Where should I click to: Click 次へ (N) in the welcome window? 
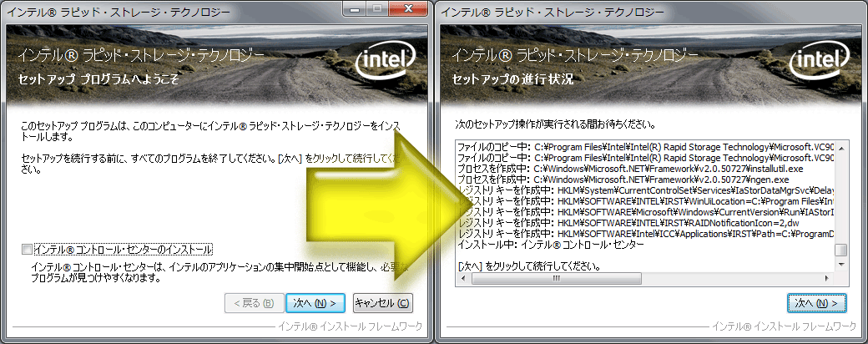[315, 303]
